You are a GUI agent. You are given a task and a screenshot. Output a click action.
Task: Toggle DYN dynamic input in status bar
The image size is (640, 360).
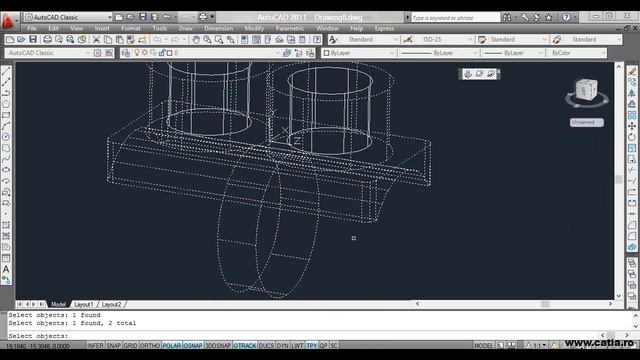(x=282, y=346)
